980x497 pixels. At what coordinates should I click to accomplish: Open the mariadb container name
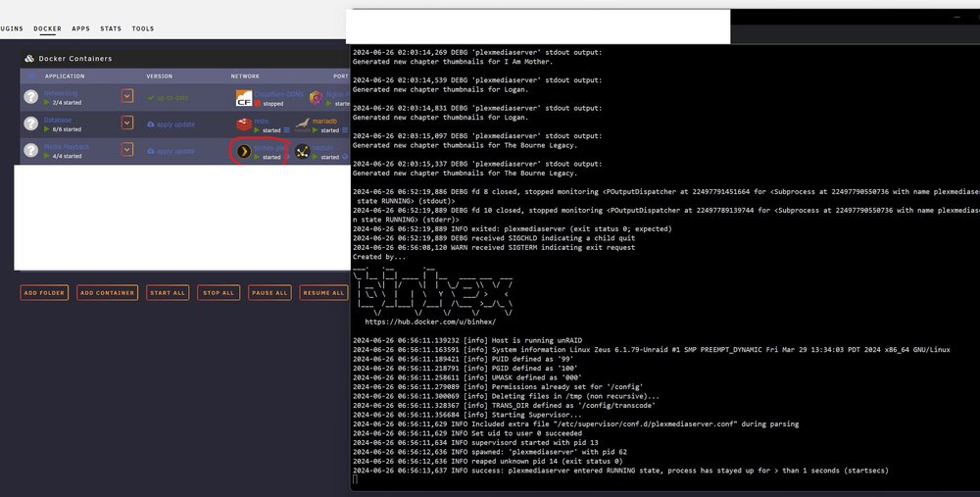click(324, 121)
